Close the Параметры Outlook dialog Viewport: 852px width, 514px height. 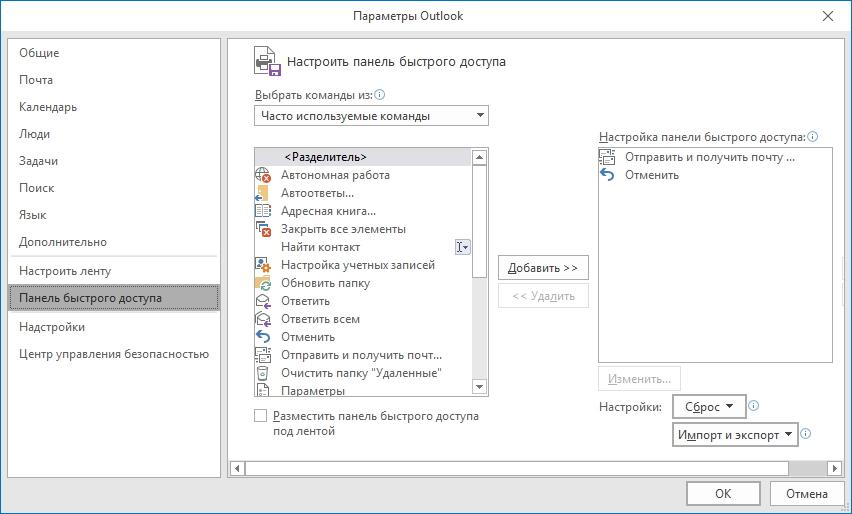point(828,16)
